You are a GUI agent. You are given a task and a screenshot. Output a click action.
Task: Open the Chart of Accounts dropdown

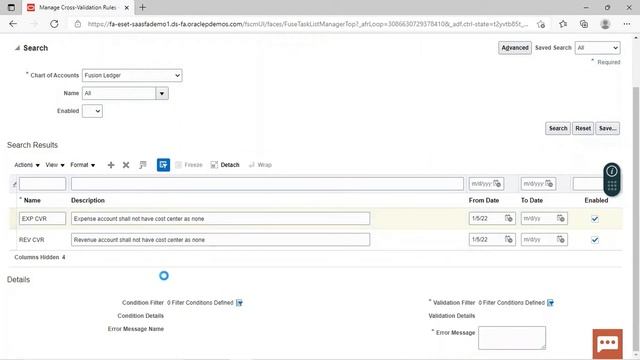pos(132,76)
